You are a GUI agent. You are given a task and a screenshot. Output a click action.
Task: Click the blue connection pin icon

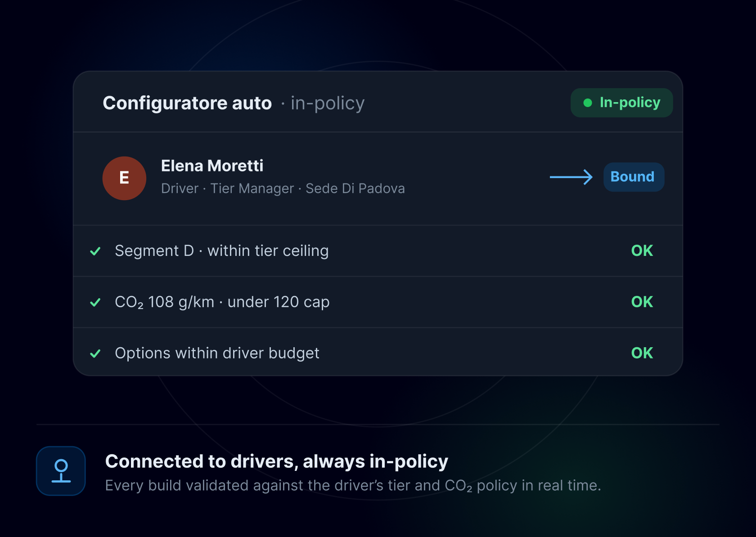(x=61, y=471)
